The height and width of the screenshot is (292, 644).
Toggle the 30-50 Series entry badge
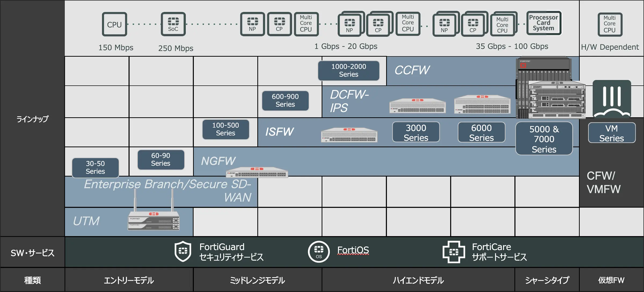click(95, 168)
